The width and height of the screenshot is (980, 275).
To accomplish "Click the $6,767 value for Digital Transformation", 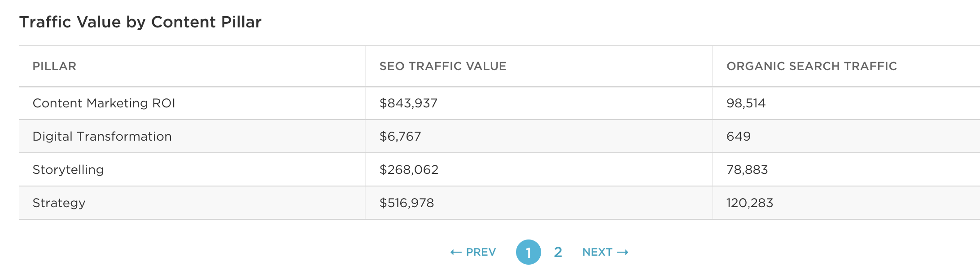I will (401, 136).
